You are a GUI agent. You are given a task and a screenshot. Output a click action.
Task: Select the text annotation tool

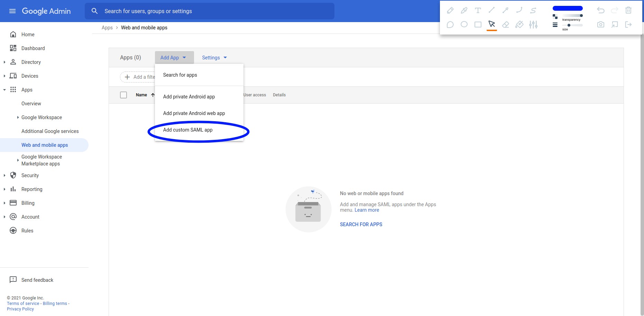click(478, 10)
